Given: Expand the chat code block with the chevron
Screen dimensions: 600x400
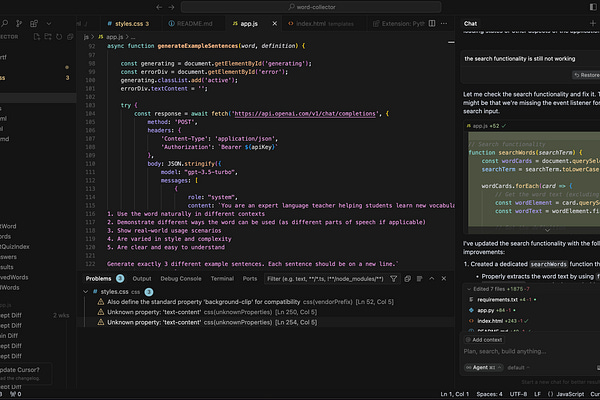Looking at the screenshot, I should tap(548, 230).
